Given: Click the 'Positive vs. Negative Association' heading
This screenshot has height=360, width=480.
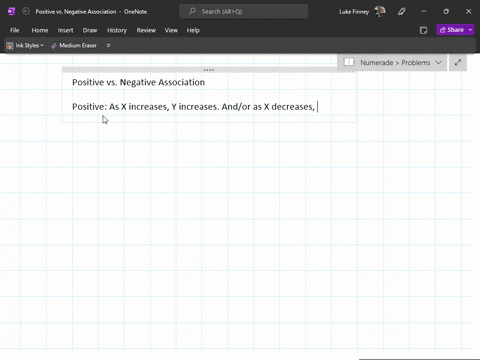Looking at the screenshot, I should [x=138, y=82].
